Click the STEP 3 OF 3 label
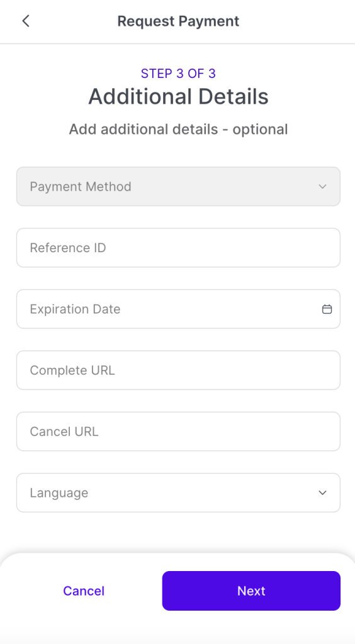Viewport: 355px width, 644px height. click(x=178, y=74)
